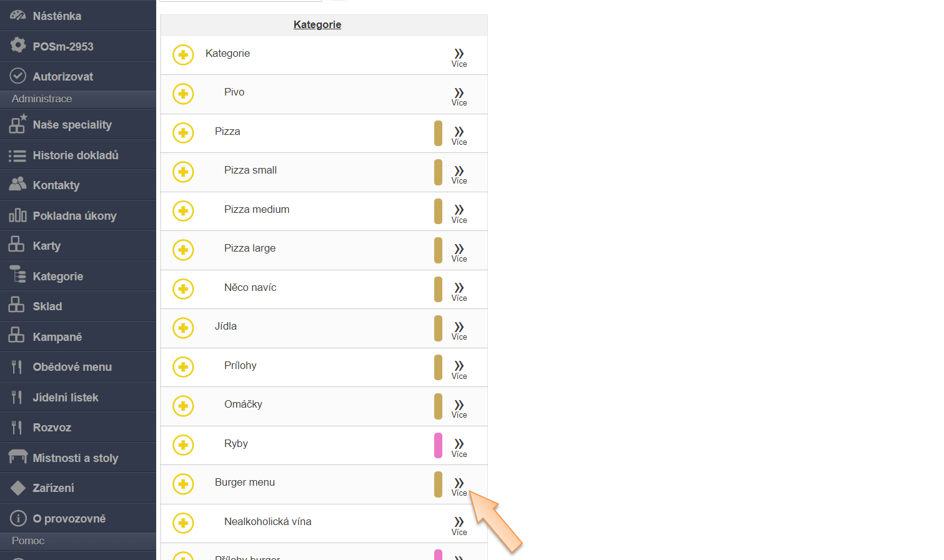Click the Kontakty people icon
Viewport: 944px width, 560px height.
17,185
